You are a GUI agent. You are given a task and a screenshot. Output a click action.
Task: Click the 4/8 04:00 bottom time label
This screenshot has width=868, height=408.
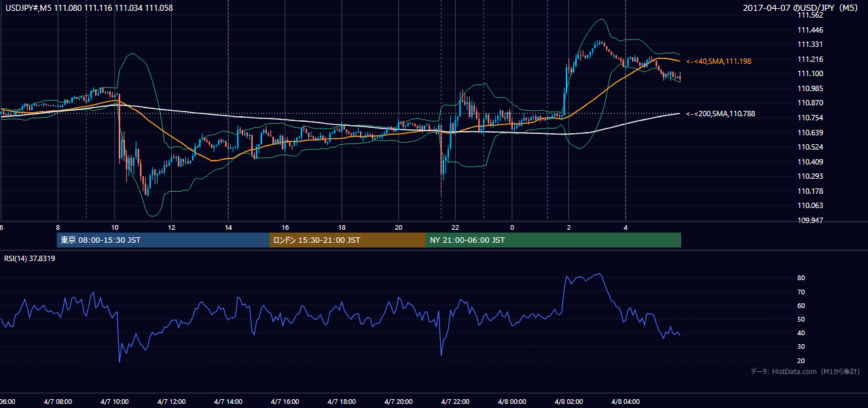626,401
